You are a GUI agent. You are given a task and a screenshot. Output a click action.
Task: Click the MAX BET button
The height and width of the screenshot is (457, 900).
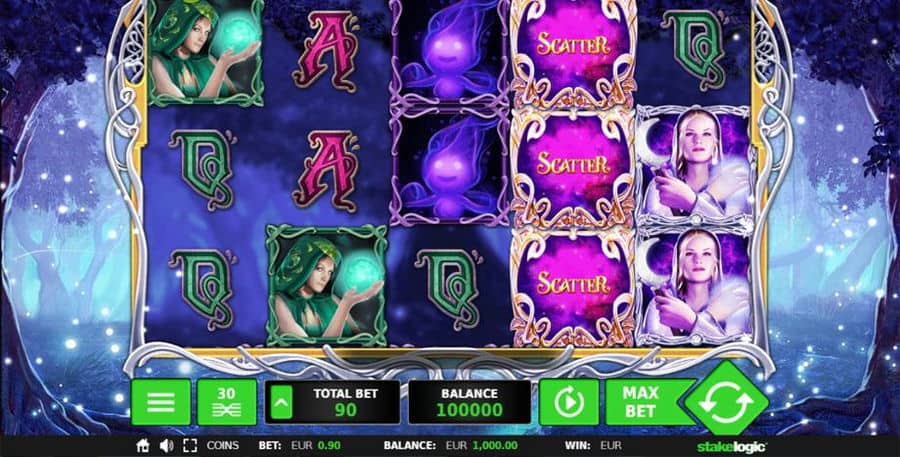click(x=643, y=402)
